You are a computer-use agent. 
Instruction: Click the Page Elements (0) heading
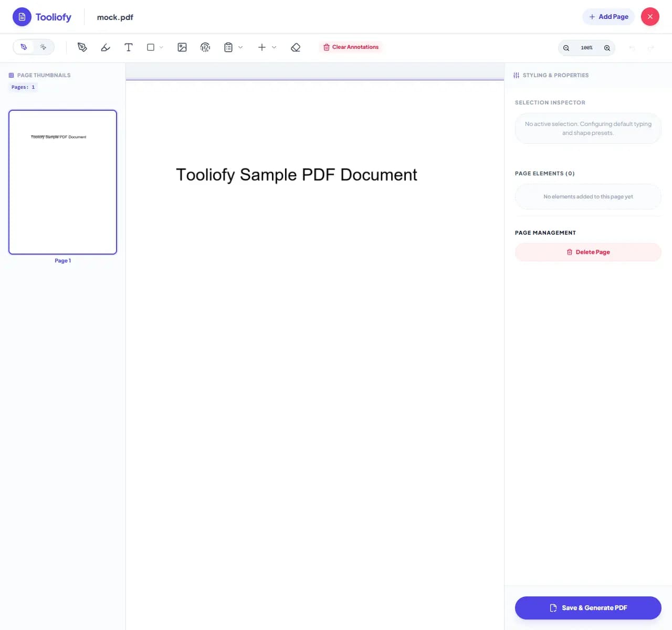click(545, 173)
